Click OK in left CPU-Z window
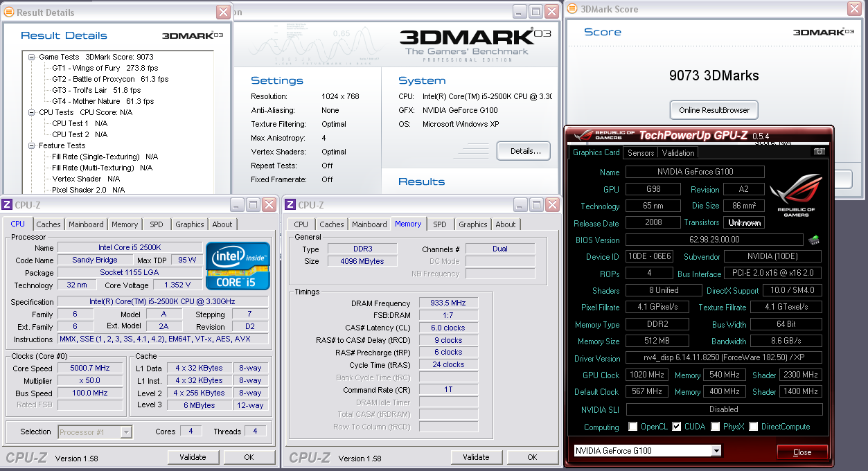Screen dimensions: 868x471 click(x=249, y=457)
